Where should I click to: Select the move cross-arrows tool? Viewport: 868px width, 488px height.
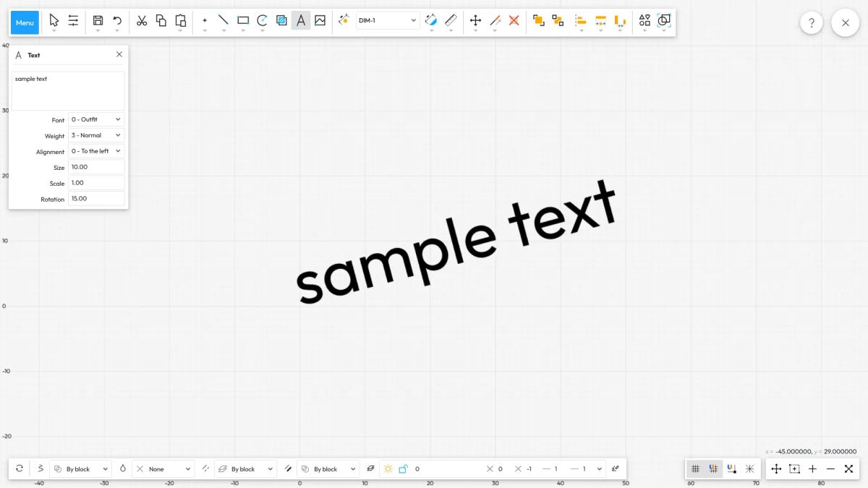tap(475, 20)
